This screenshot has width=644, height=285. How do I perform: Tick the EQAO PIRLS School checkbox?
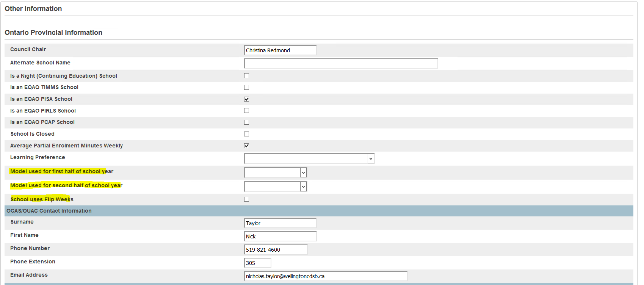click(246, 111)
